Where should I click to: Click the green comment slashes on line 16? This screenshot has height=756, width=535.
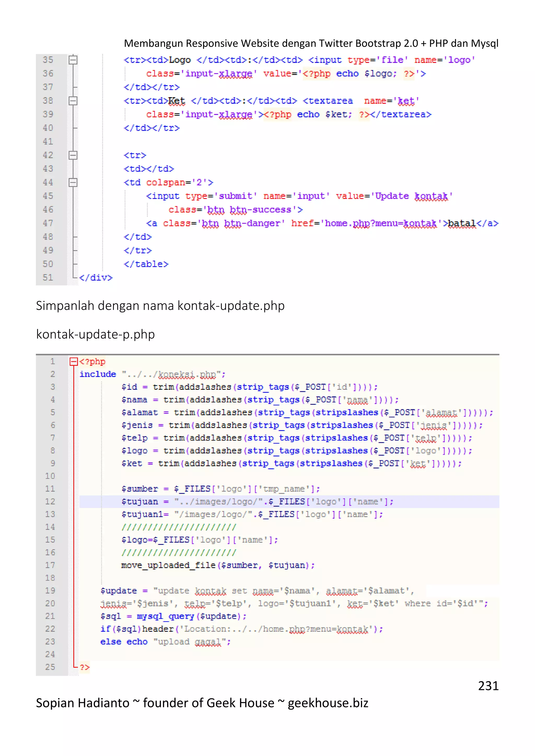click(x=179, y=553)
